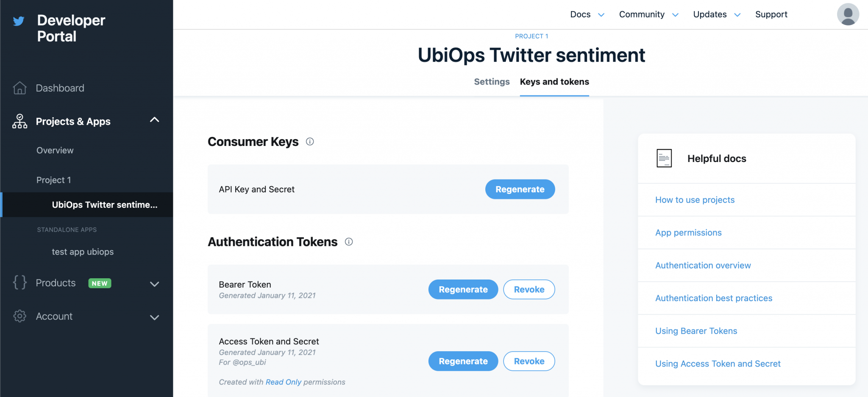Click the Consumer Keys info icon

[310, 142]
